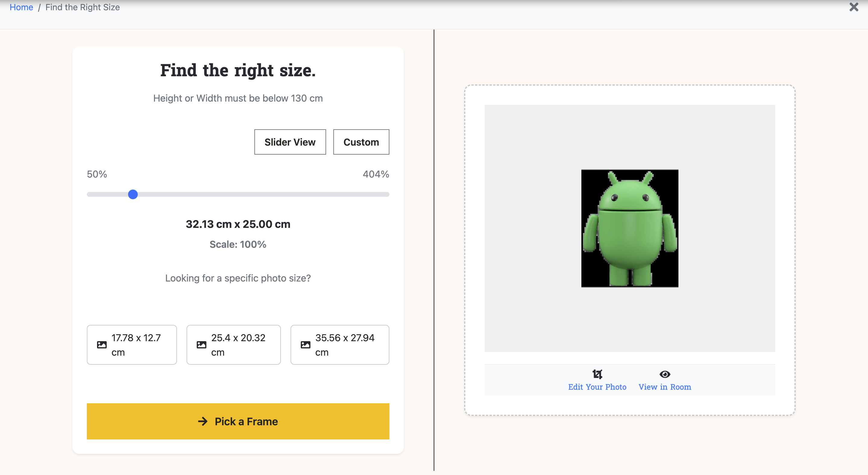Choose the 35.56 x 27.94 cm size

(x=340, y=344)
